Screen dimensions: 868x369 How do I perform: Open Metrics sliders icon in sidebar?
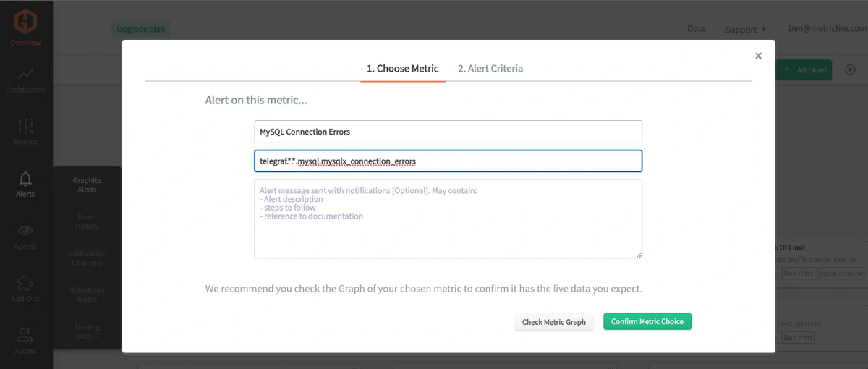pyautogui.click(x=25, y=126)
